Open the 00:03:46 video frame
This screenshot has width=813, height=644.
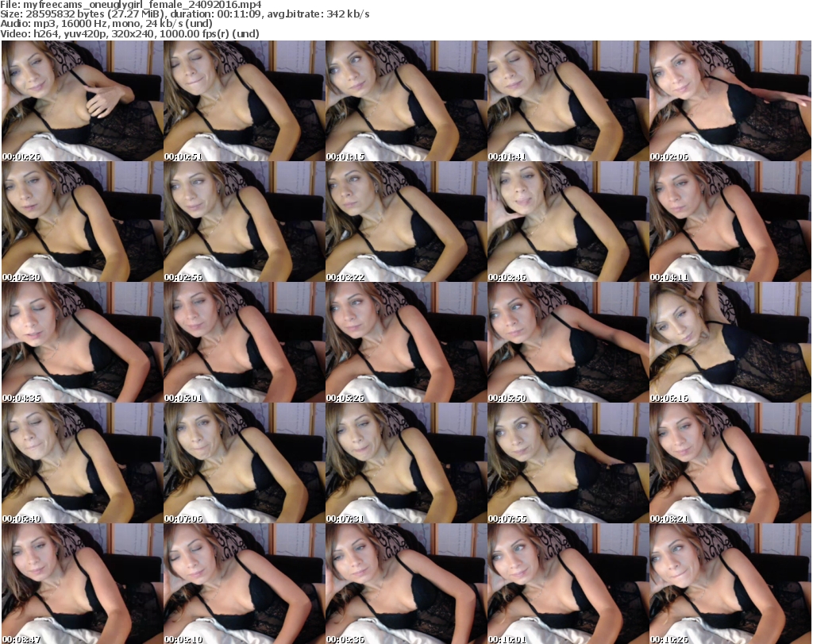pos(568,222)
